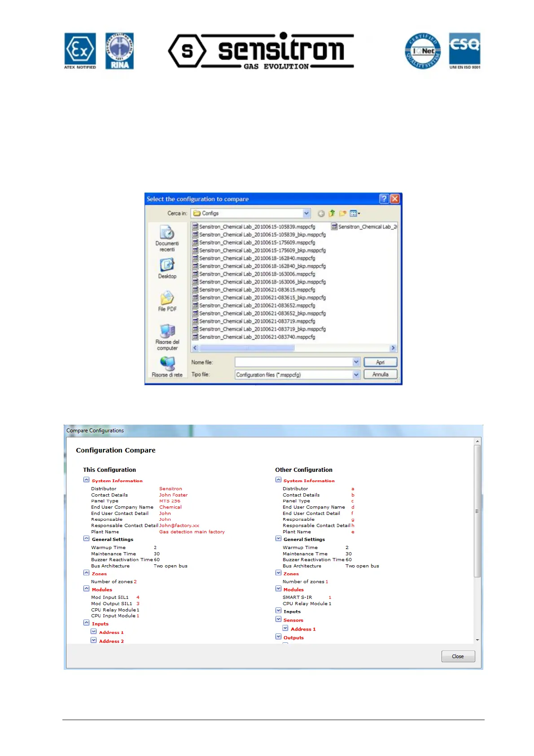The width and height of the screenshot is (534, 756).
Task: Close the Select the configuration to compare dialog
Action: pyautogui.click(x=394, y=199)
